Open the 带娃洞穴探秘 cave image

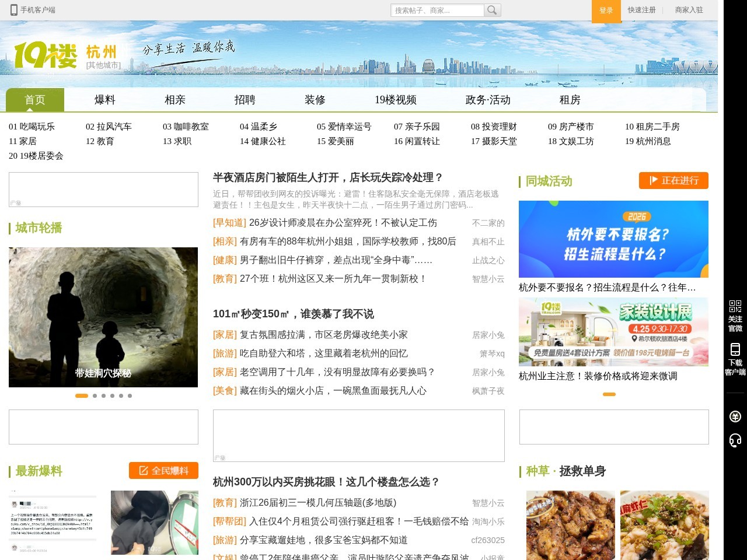click(x=103, y=317)
